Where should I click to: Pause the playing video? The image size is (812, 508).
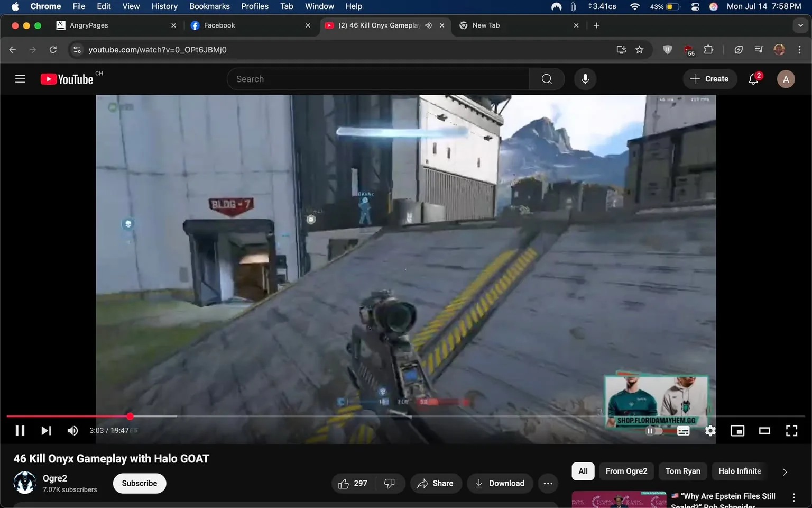point(20,430)
